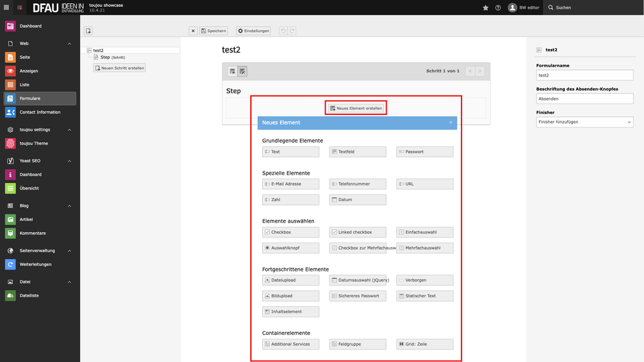Add a Linked checkbox element
Screen dimensions: 644x362
pyautogui.click(x=358, y=233)
